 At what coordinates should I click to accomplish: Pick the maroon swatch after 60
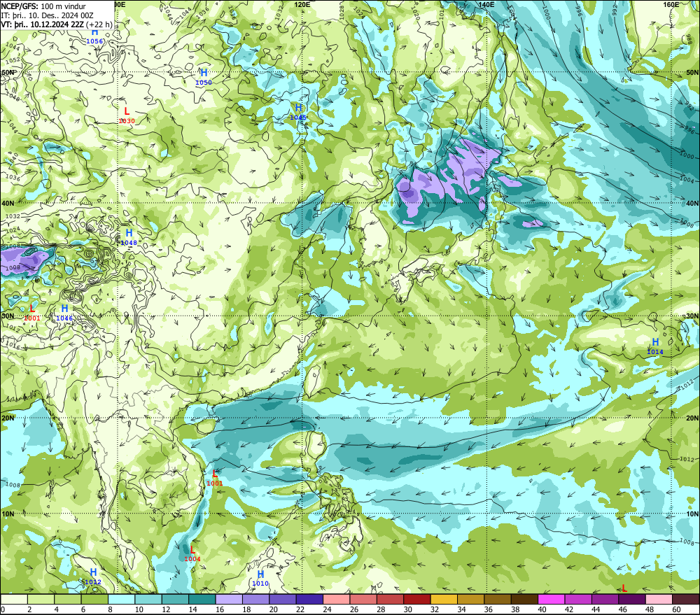[x=686, y=599]
